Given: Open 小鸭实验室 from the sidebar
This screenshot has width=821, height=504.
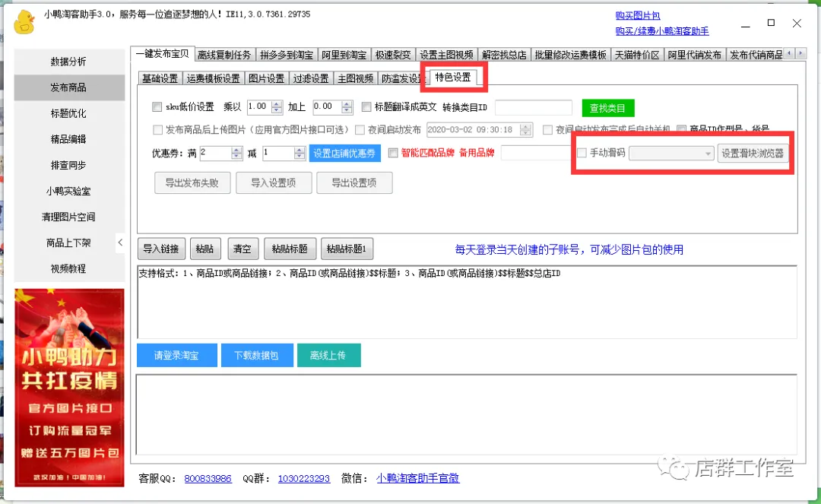Looking at the screenshot, I should coord(68,191).
